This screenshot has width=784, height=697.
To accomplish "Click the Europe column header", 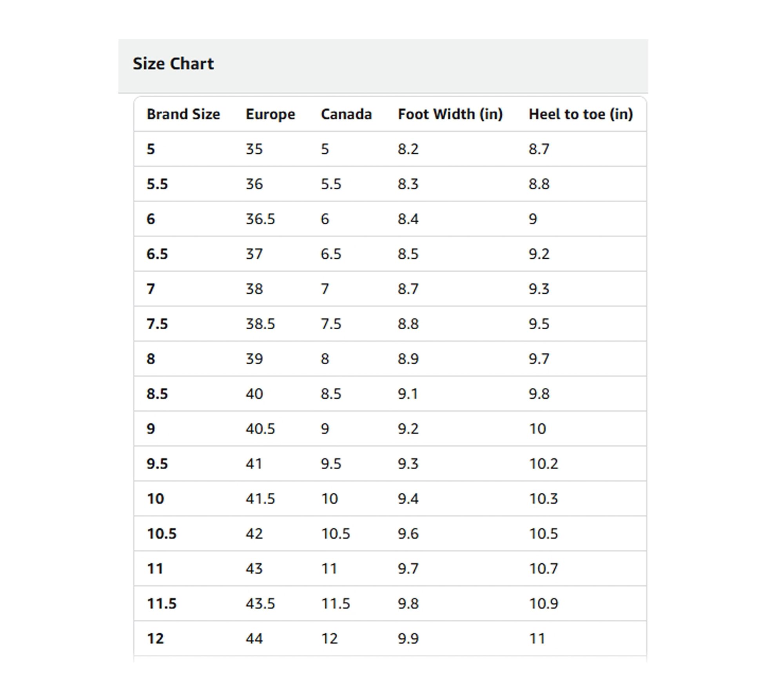I will pyautogui.click(x=270, y=114).
